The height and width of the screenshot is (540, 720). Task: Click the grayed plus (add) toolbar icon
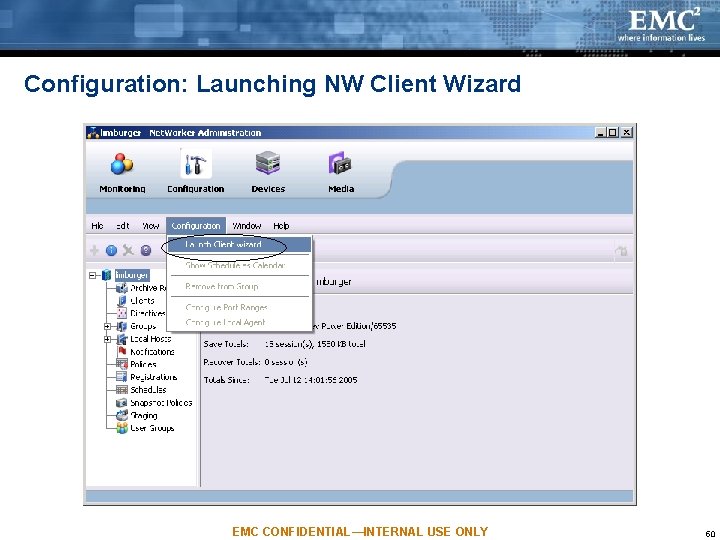(95, 250)
